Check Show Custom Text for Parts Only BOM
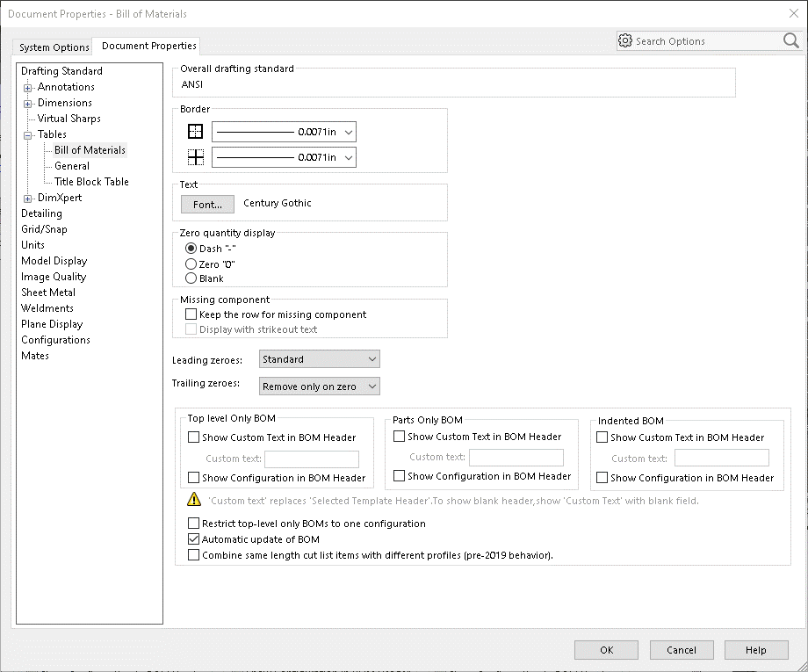 tap(399, 437)
